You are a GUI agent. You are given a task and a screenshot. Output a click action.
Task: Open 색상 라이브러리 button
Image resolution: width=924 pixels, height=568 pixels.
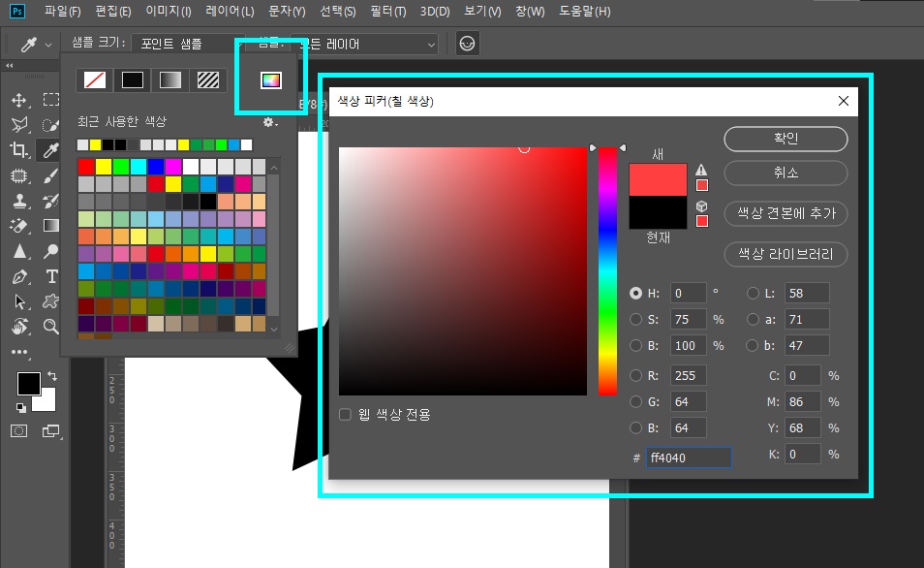(x=785, y=254)
